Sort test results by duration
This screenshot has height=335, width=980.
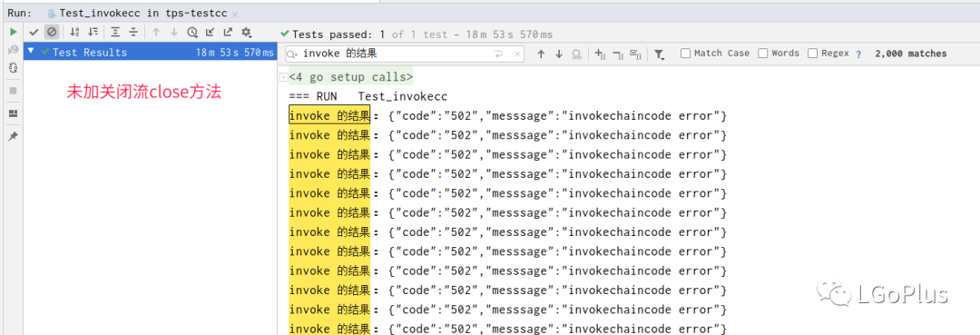[x=93, y=32]
